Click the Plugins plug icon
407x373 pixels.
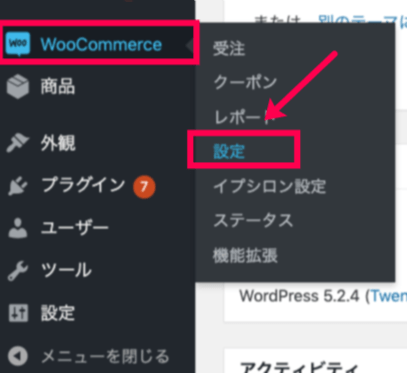18,185
